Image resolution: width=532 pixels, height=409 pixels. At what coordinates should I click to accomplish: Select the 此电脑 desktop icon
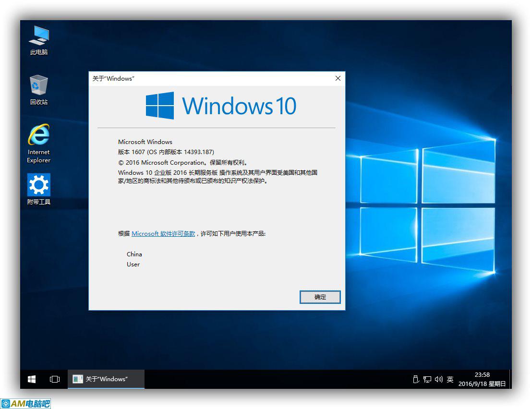click(x=39, y=41)
